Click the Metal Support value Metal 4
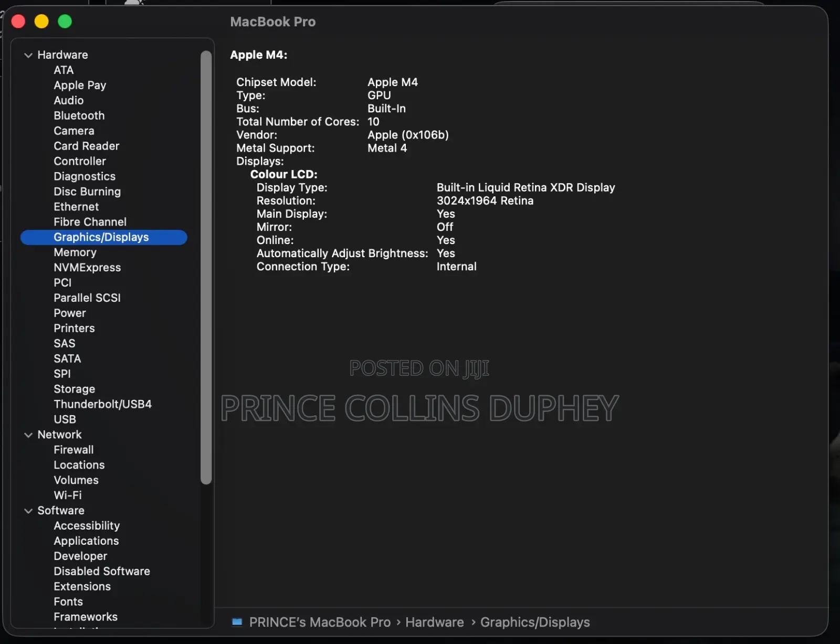Image resolution: width=840 pixels, height=644 pixels. (x=387, y=148)
